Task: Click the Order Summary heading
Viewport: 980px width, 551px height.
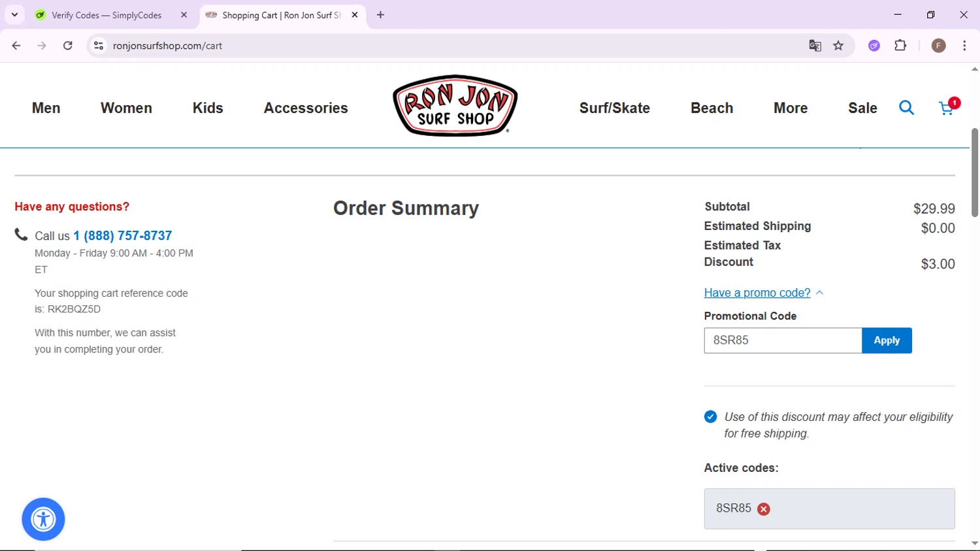Action: [x=406, y=208]
